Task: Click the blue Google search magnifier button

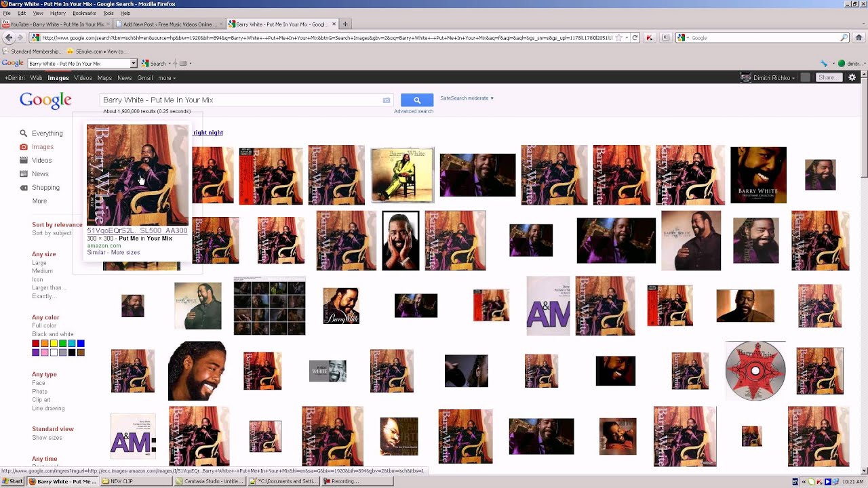Action: (x=417, y=100)
